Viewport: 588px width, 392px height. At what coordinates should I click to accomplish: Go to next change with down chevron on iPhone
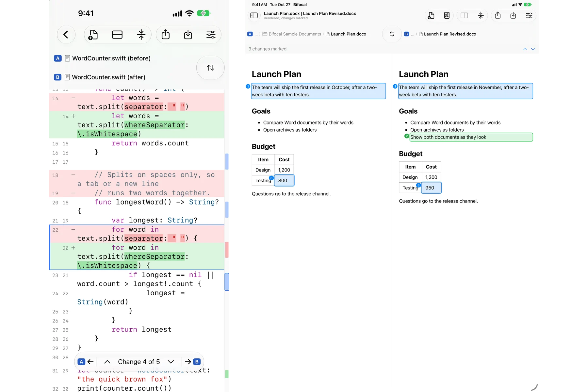171,362
